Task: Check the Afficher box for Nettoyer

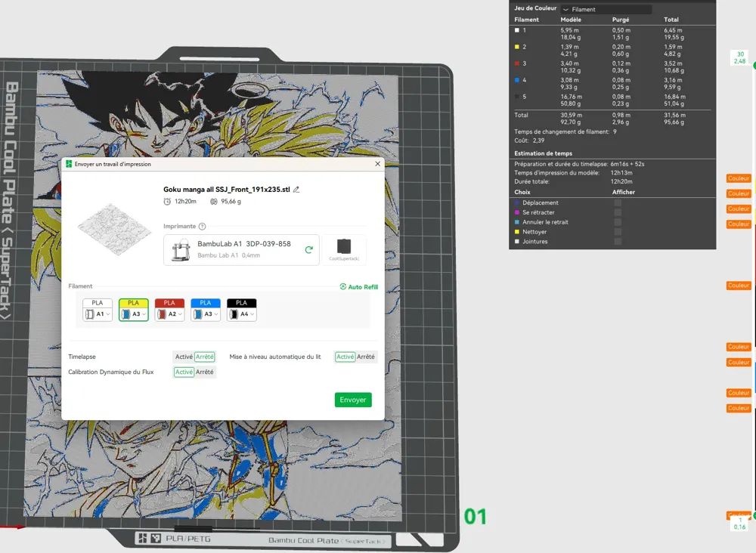Action: click(x=618, y=232)
